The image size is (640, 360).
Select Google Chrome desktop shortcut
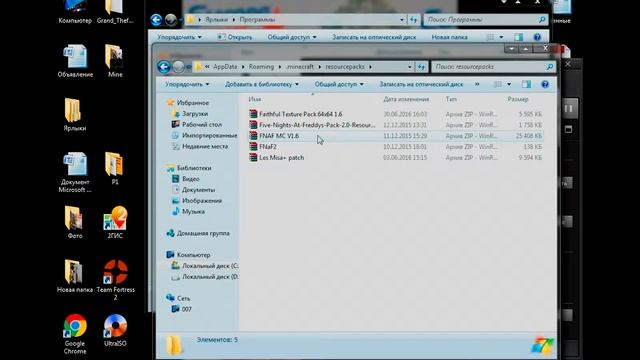point(75,334)
